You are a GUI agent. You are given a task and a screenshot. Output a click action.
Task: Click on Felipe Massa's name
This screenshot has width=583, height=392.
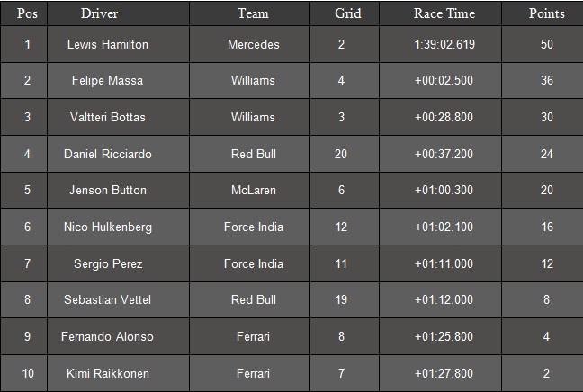pos(108,81)
